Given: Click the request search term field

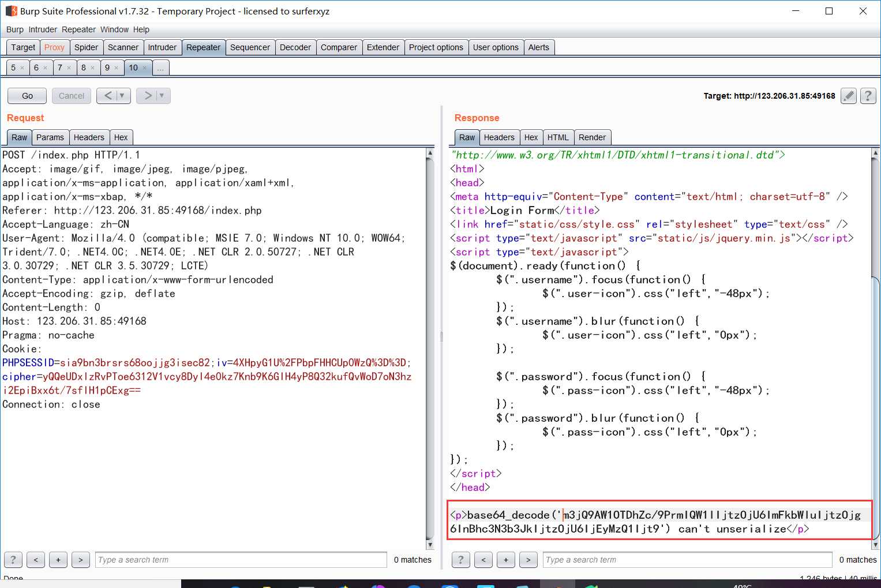Looking at the screenshot, I should pyautogui.click(x=241, y=560).
